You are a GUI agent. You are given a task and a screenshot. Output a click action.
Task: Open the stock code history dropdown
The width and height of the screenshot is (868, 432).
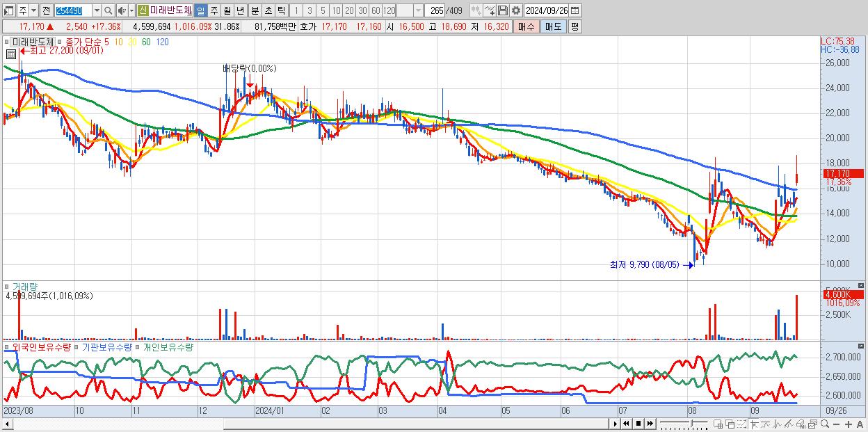97,10
